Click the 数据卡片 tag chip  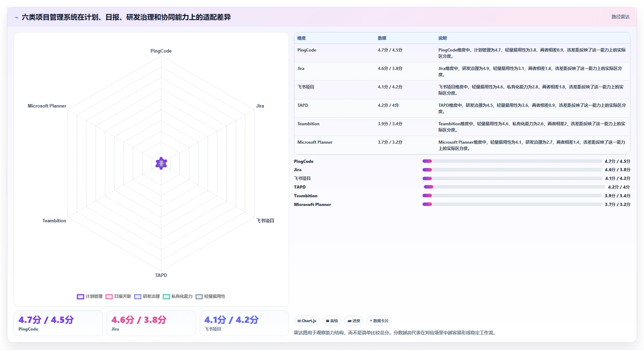tap(379, 321)
